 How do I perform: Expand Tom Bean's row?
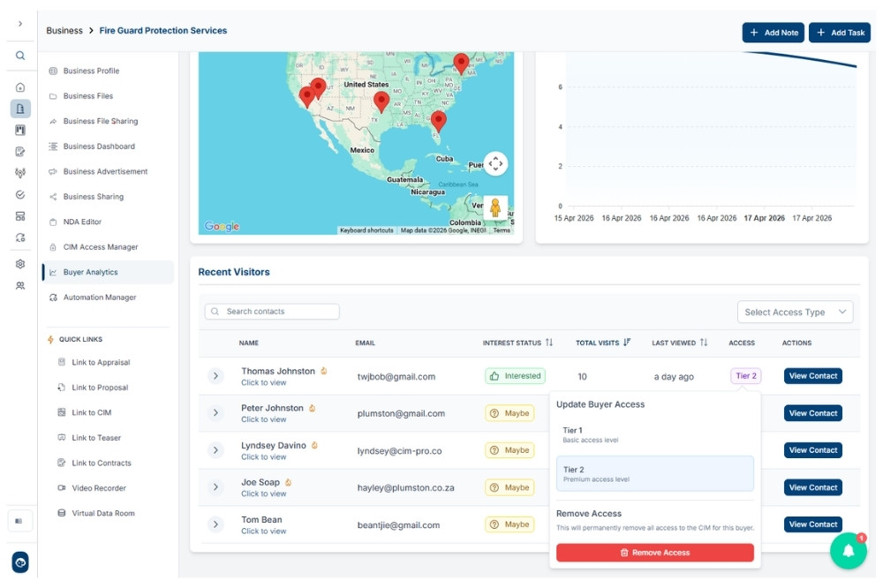coord(215,525)
